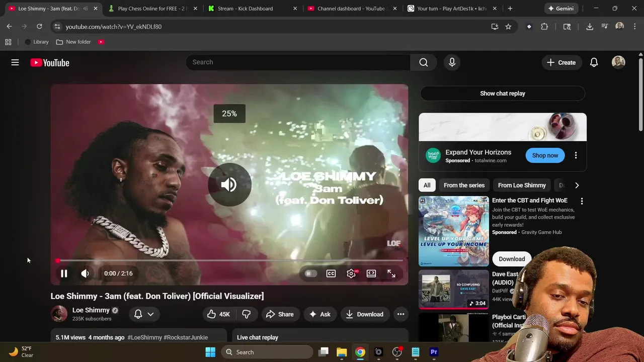Click the Create button

(x=561, y=62)
